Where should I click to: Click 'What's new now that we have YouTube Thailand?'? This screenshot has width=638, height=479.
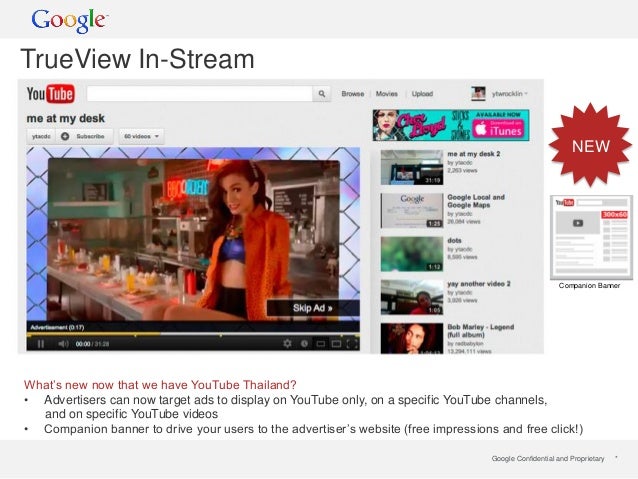point(160,385)
